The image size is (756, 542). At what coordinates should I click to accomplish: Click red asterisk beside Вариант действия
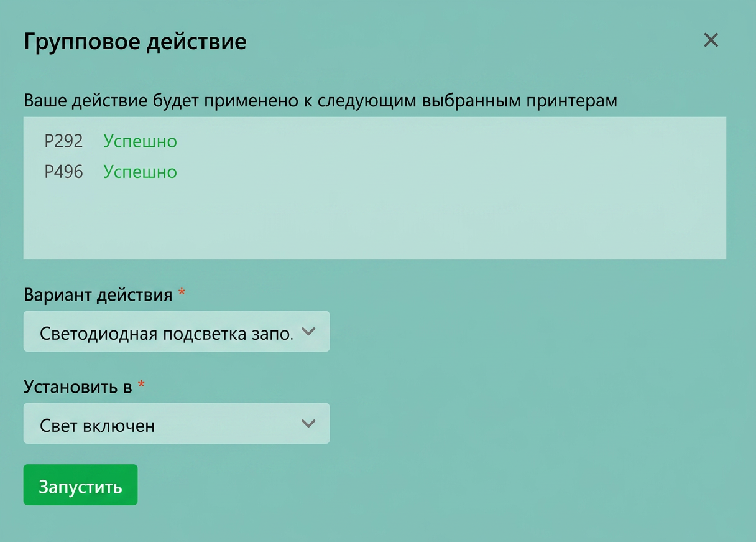182,292
